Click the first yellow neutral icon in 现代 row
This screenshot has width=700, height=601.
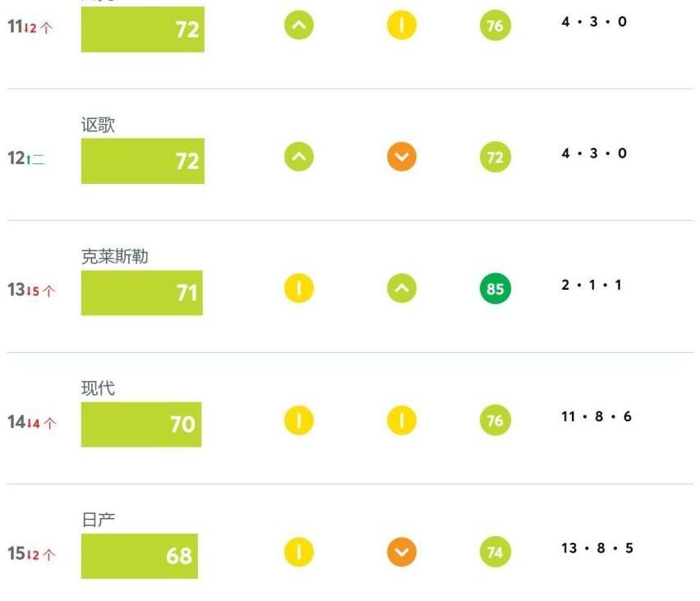pyautogui.click(x=299, y=420)
